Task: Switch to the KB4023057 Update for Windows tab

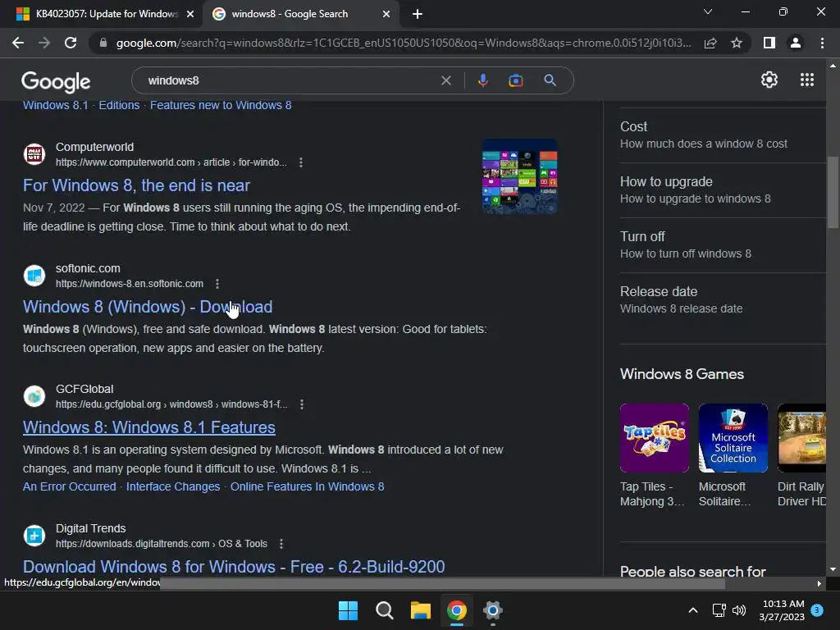Action: (107, 14)
